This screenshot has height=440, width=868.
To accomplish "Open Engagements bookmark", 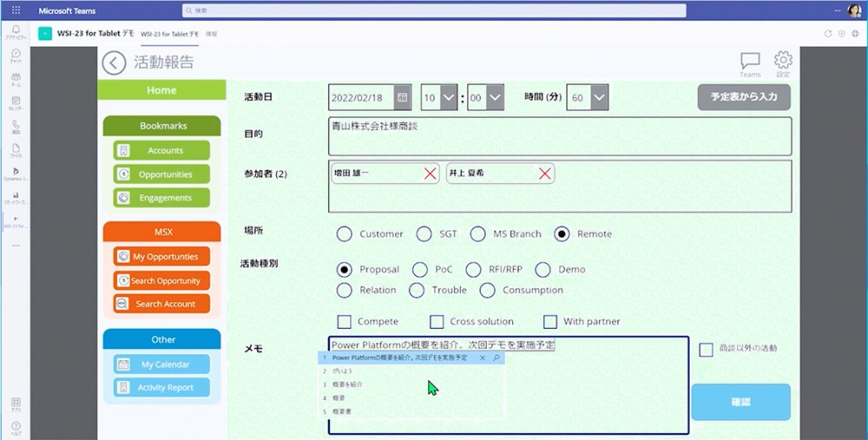I will [x=161, y=198].
